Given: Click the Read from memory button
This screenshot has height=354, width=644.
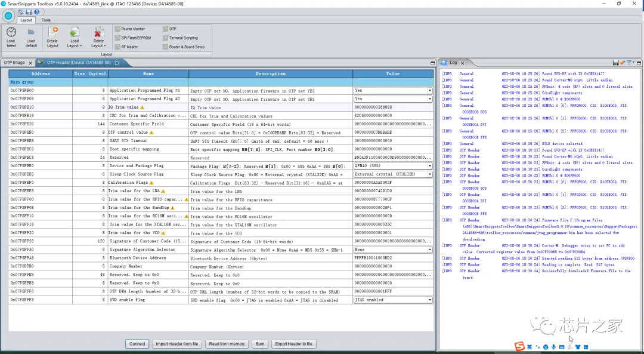Looking at the screenshot, I should [227, 344].
